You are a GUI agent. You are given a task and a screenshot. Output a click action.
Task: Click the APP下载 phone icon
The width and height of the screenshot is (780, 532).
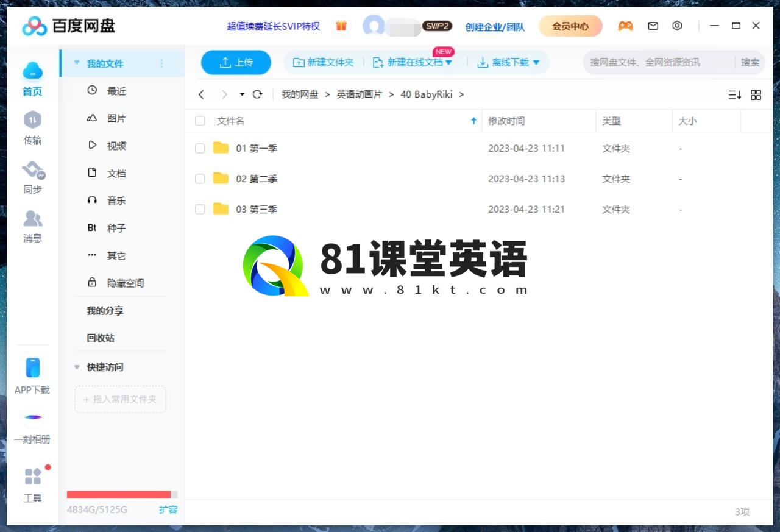(32, 367)
